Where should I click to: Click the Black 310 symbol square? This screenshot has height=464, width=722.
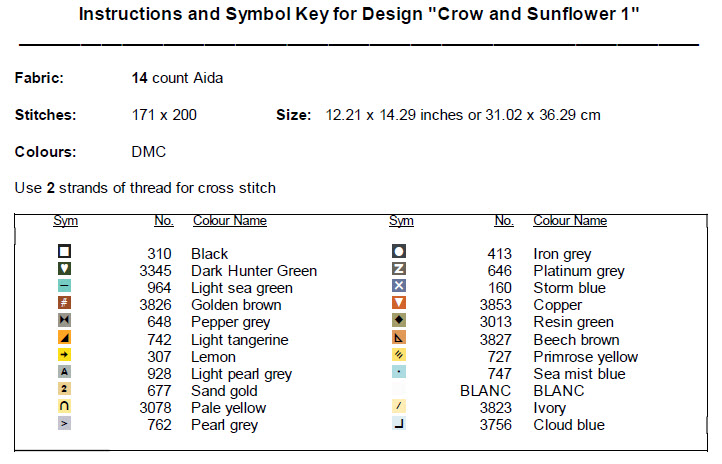[x=65, y=253]
